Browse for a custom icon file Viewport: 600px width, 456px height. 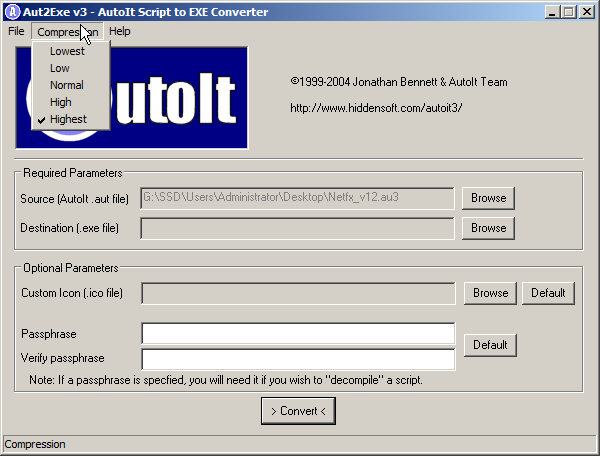coord(490,293)
